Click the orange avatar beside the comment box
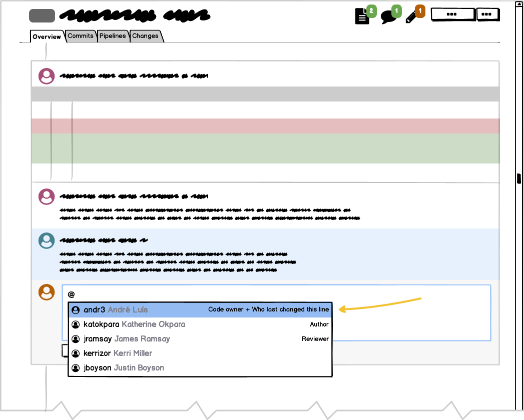 coord(47,292)
